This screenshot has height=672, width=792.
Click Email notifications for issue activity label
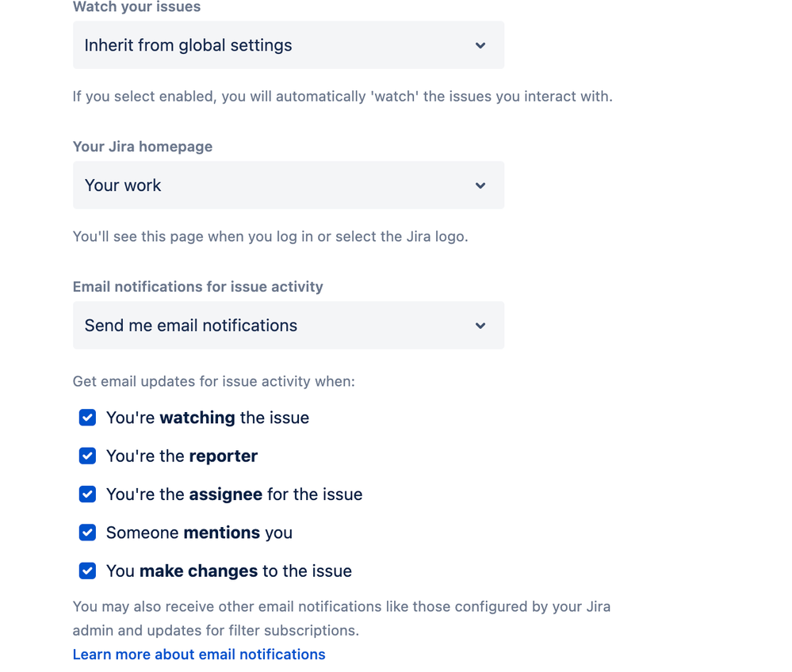pyautogui.click(x=197, y=287)
